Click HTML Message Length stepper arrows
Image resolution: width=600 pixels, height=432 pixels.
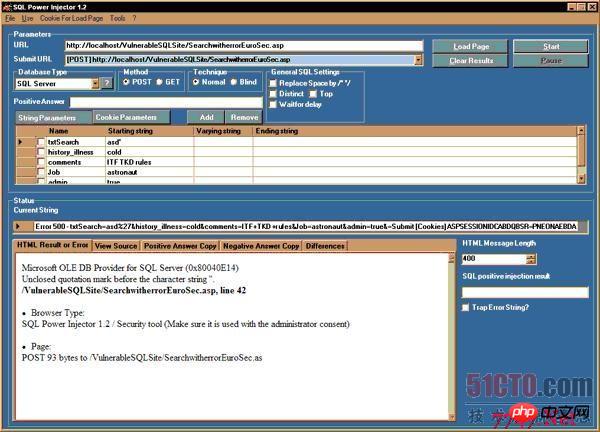pyautogui.click(x=531, y=259)
